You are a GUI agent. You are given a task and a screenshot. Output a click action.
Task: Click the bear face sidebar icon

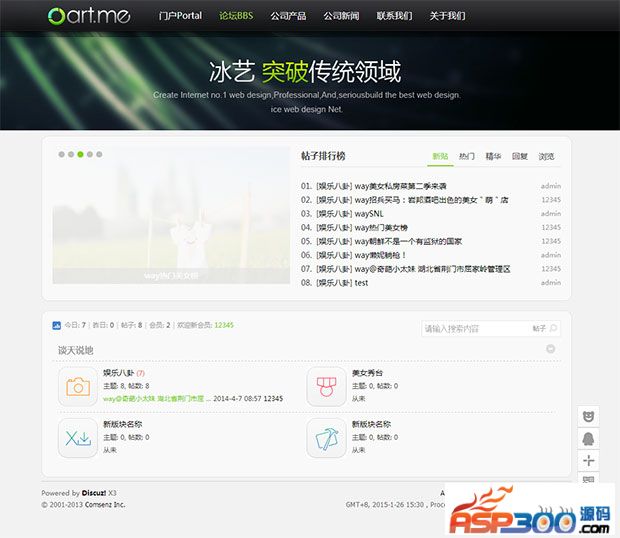pyautogui.click(x=588, y=416)
